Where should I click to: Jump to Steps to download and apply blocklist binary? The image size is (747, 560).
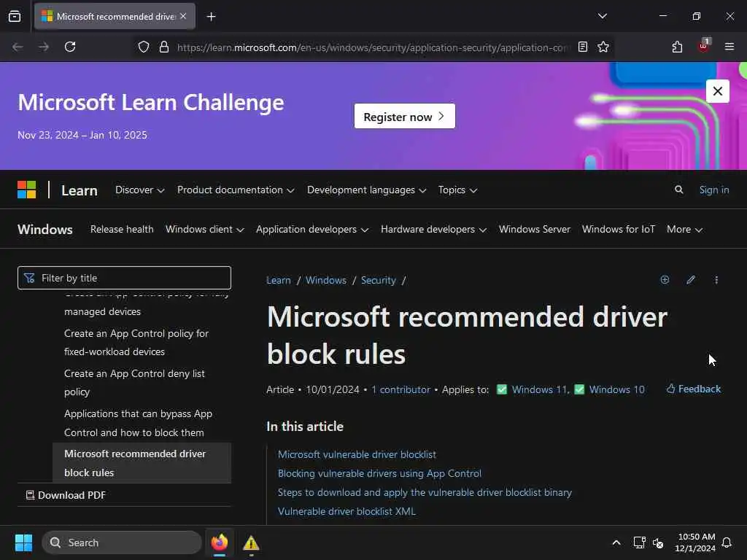(x=425, y=492)
